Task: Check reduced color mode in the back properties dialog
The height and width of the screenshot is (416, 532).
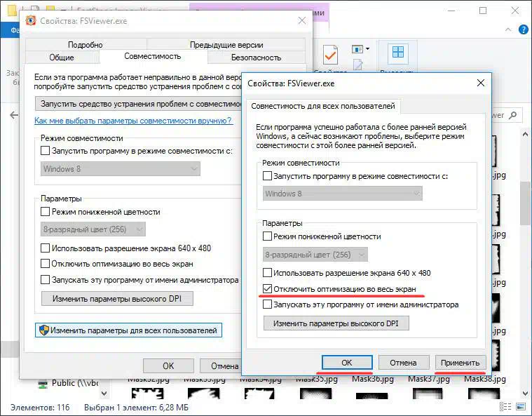Action: pyautogui.click(x=46, y=212)
